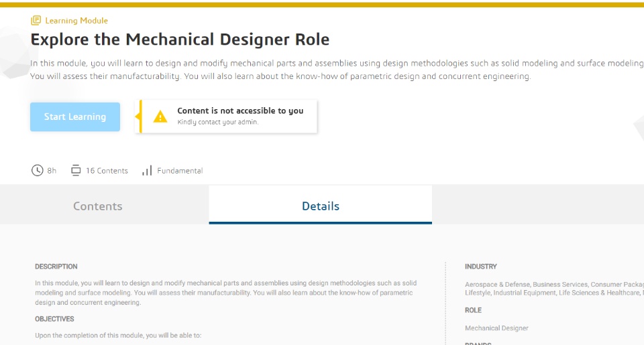This screenshot has width=644, height=345.
Task: Switch to the Contents tab
Action: 98,206
